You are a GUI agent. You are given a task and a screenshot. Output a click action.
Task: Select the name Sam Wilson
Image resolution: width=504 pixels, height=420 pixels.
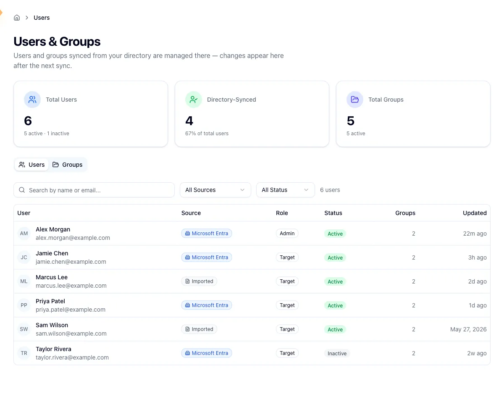pyautogui.click(x=52, y=325)
